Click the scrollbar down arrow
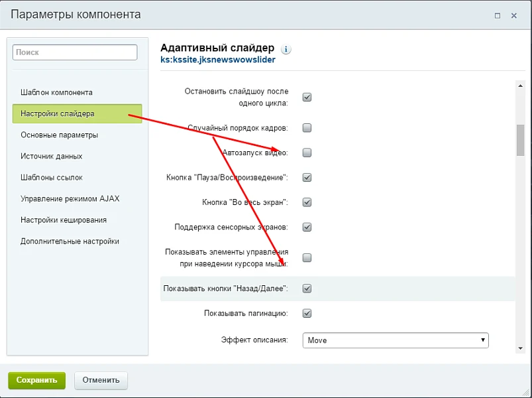Image resolution: width=532 pixels, height=398 pixels. click(521, 348)
